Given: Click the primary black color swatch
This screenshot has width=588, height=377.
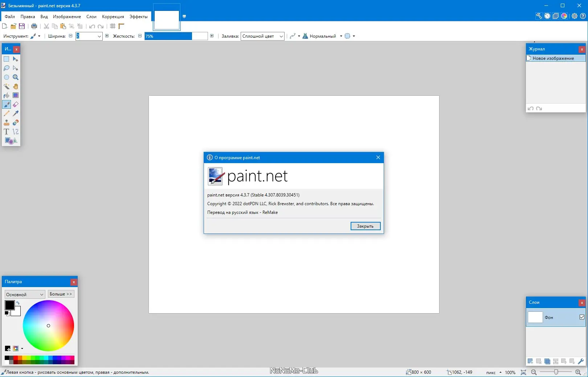Looking at the screenshot, I should pos(9,305).
